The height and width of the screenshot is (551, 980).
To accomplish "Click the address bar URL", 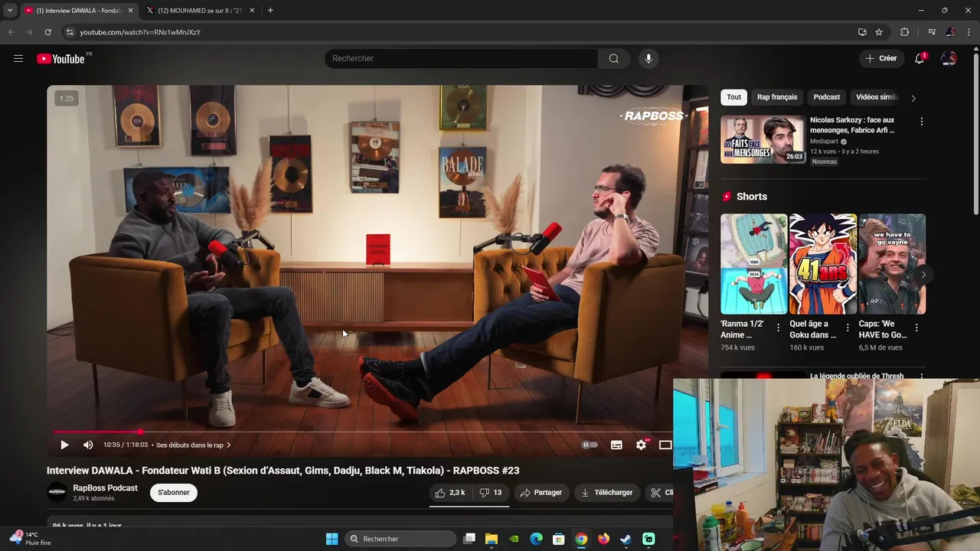I will click(x=140, y=32).
